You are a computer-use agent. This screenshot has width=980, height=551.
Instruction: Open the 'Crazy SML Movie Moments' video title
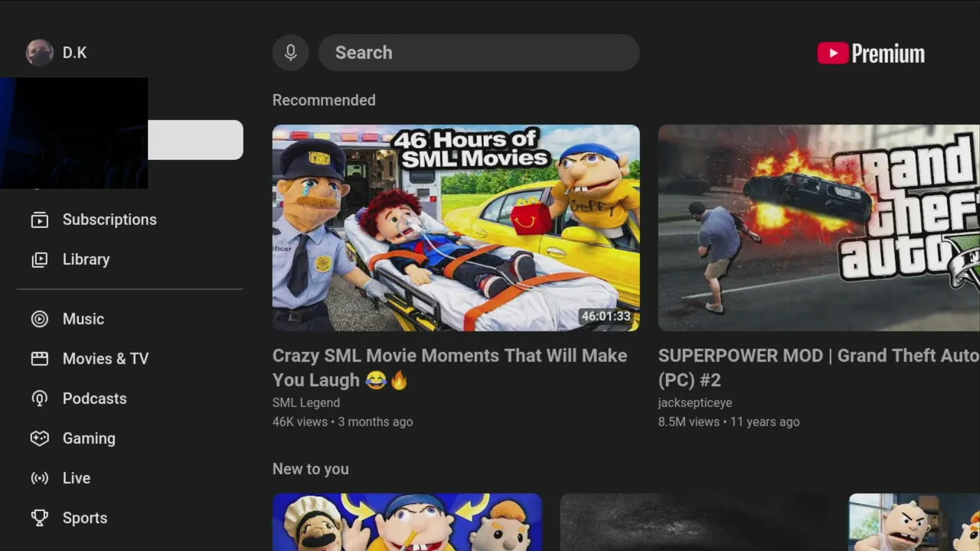pos(450,367)
